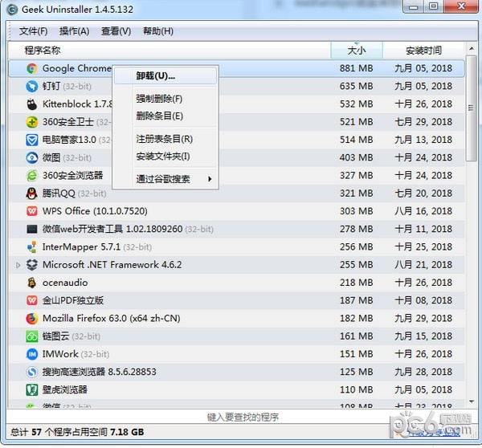Choose 注册表条目(R) from the context menu

[164, 139]
